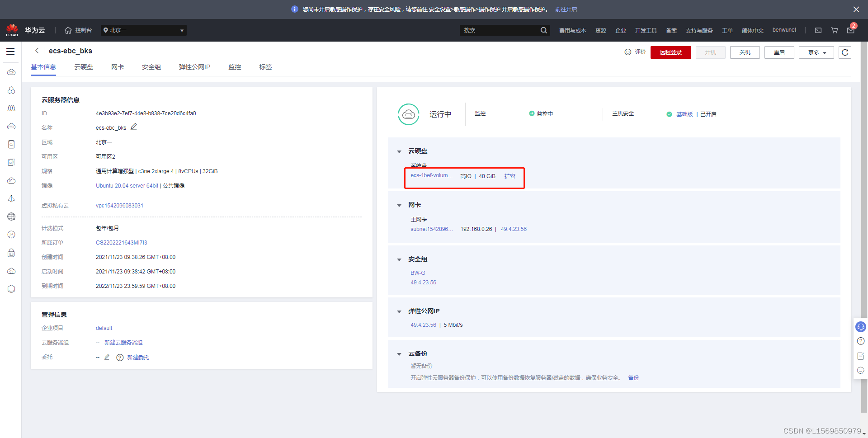
Task: Open the 支持与服务 menu
Action: [699, 30]
